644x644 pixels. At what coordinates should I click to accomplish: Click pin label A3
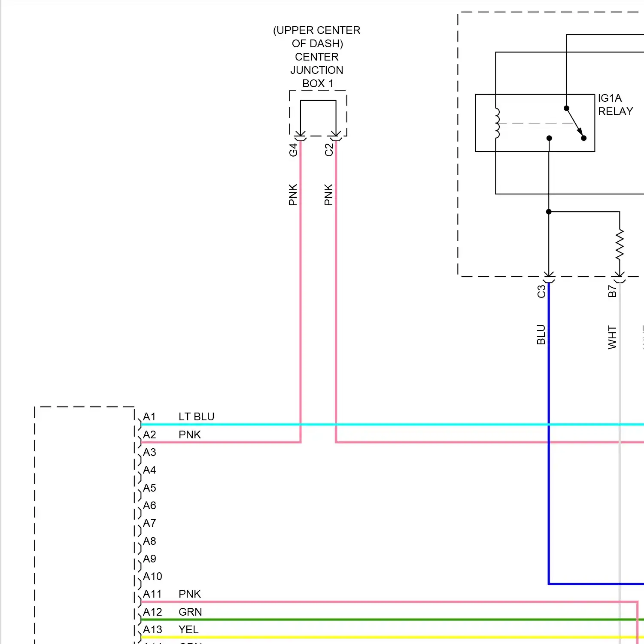pos(149,453)
